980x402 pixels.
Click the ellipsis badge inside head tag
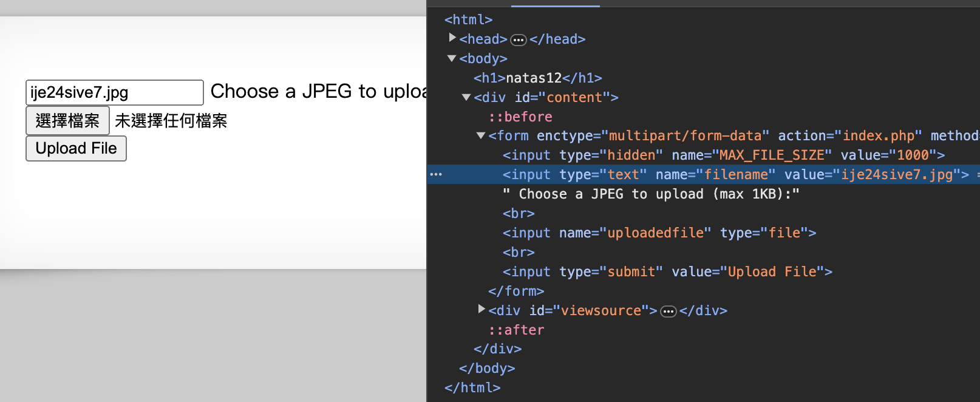[x=518, y=40]
